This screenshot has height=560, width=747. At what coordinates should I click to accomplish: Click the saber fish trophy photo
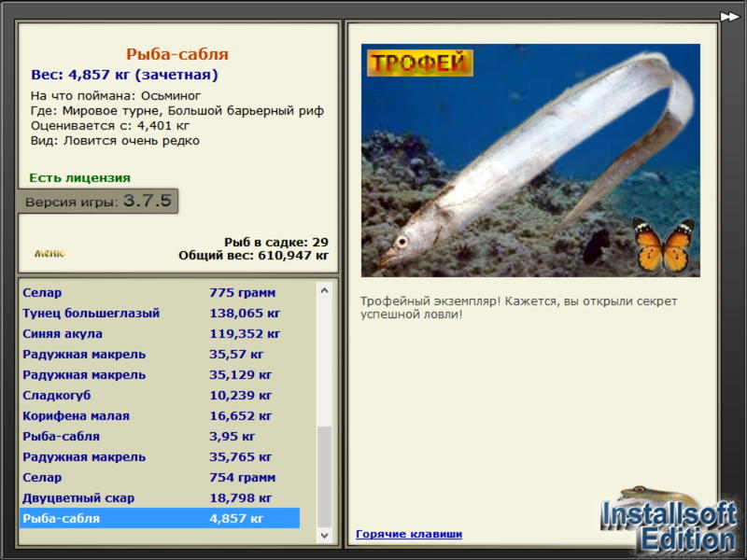(x=529, y=161)
